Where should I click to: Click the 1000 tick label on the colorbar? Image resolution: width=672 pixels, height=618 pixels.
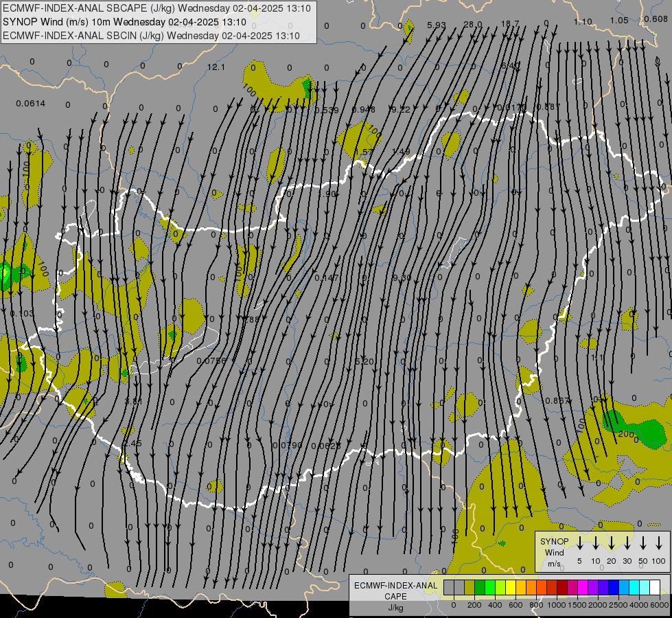556,605
